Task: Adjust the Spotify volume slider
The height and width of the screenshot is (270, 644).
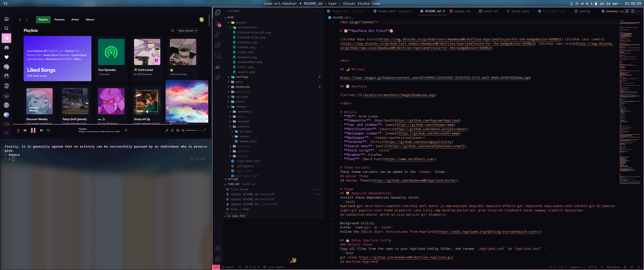Action: 194,130
